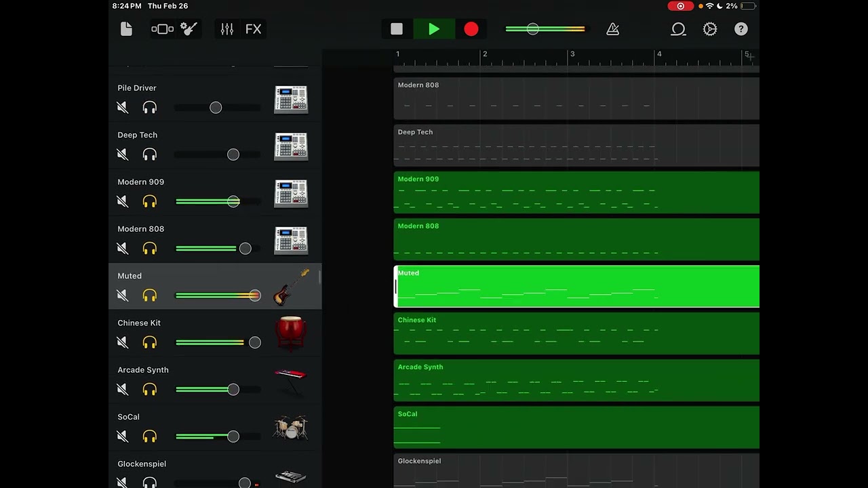868x488 pixels.
Task: Select Deep Tech drum machine icon
Action: coord(291,146)
